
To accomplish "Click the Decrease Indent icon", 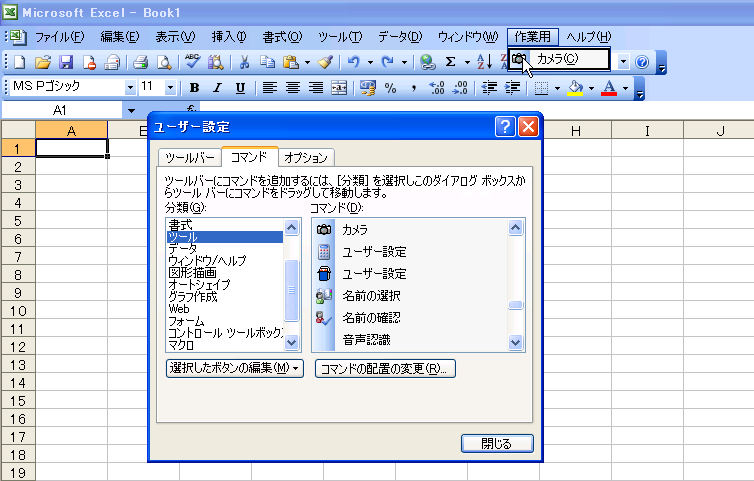I will pyautogui.click(x=489, y=88).
